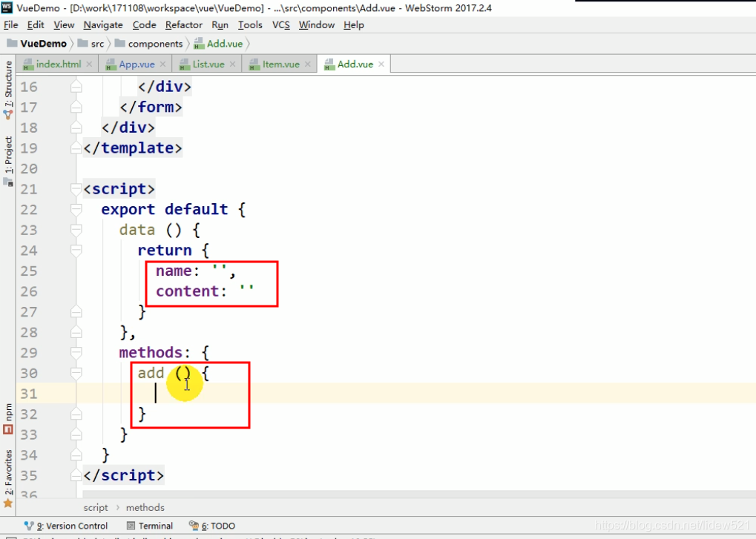Open the Navigate menu
This screenshot has width=756, height=539.
pyautogui.click(x=102, y=25)
